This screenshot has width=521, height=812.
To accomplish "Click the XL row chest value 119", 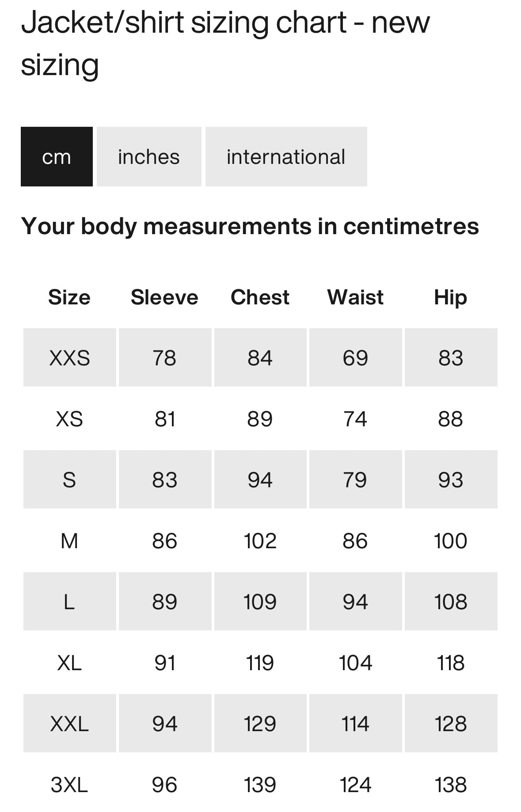I will (260, 663).
